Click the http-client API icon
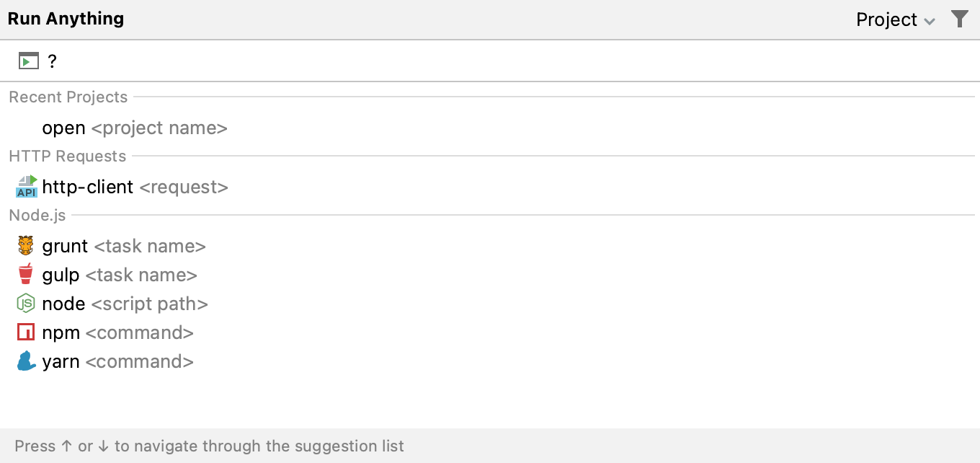 [25, 186]
